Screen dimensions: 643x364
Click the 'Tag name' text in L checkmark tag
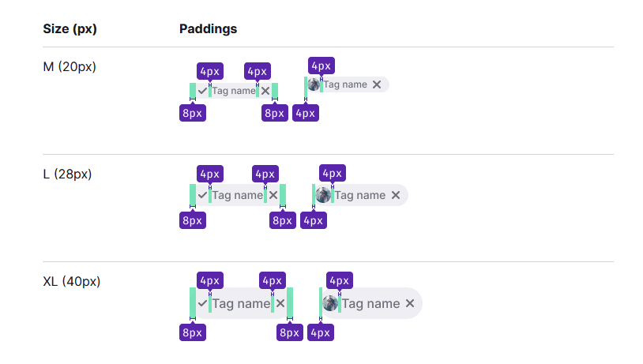(x=238, y=196)
